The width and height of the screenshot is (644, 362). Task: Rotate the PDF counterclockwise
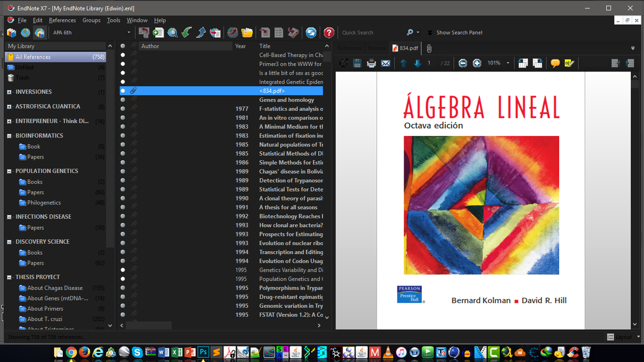coord(523,63)
